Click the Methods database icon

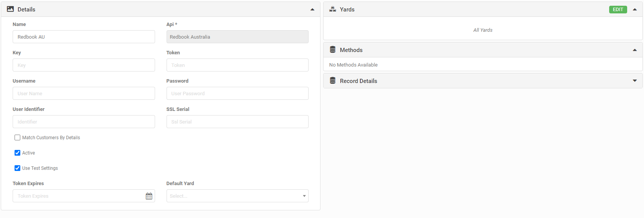333,50
